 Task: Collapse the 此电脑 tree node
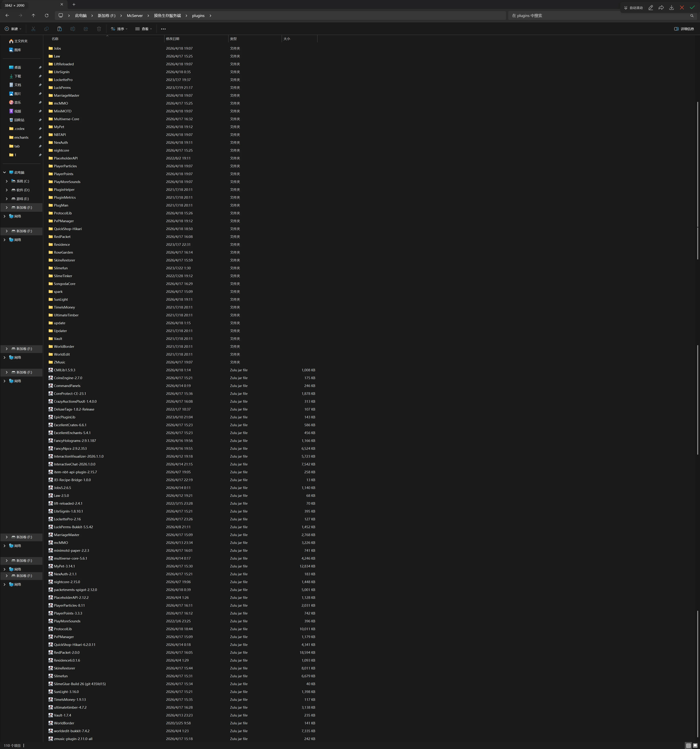tap(5, 173)
